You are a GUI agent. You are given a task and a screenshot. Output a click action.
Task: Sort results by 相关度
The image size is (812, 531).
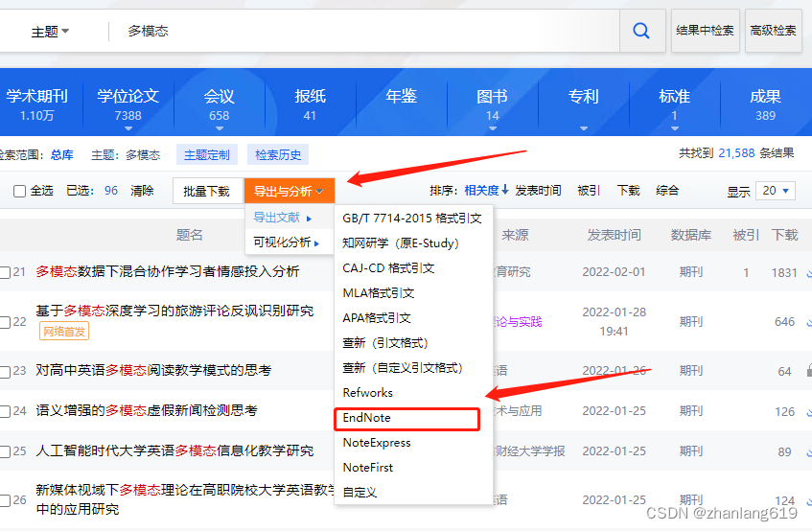point(481,191)
